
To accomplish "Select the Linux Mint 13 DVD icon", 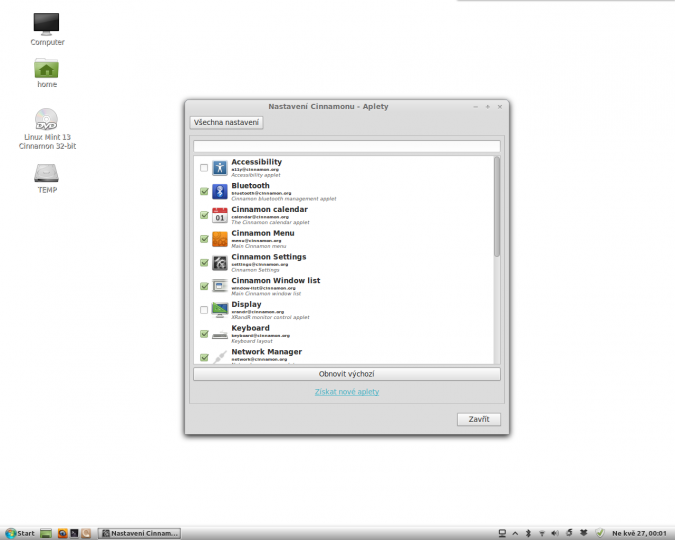I will pyautogui.click(x=46, y=119).
